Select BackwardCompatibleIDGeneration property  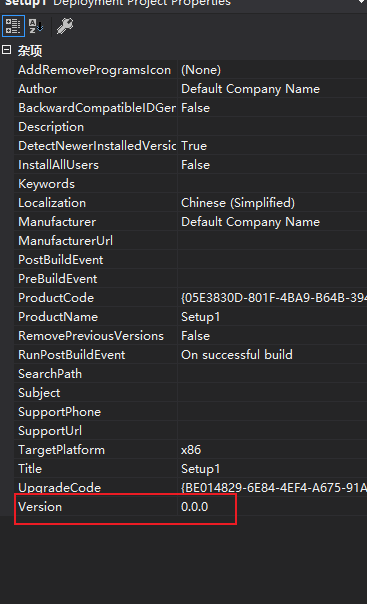[97, 107]
